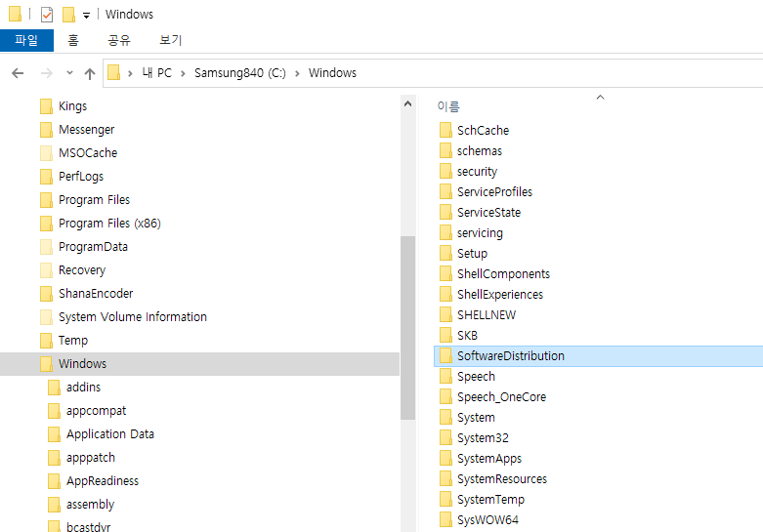Viewport: 763px width, 532px height.
Task: Click the System32 folder icon
Action: click(x=445, y=437)
